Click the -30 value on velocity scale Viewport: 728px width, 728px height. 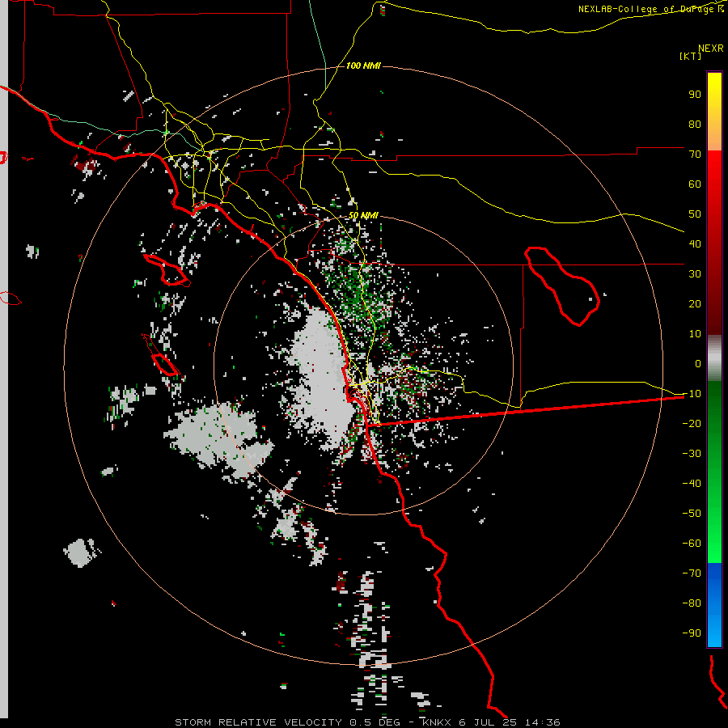click(692, 454)
